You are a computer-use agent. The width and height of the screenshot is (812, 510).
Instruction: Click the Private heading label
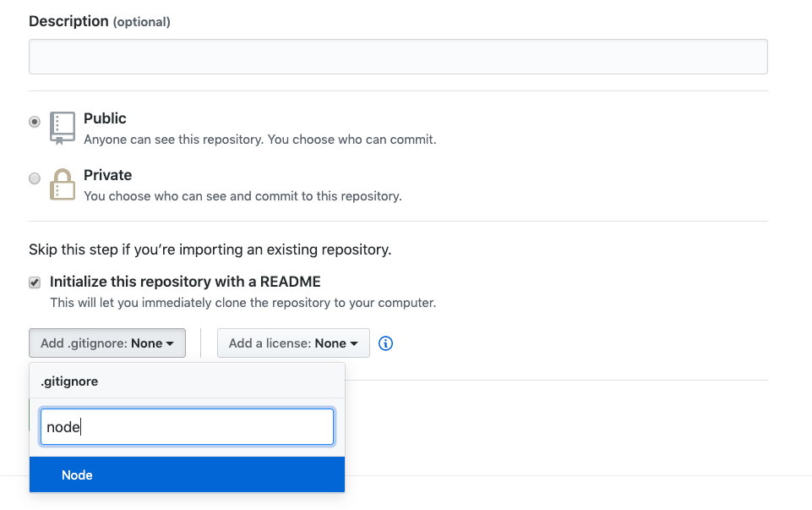pyautogui.click(x=107, y=175)
